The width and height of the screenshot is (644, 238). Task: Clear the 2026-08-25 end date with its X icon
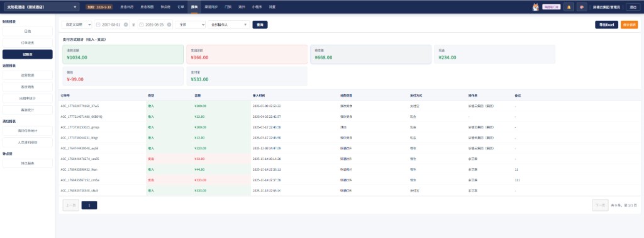tap(169, 25)
